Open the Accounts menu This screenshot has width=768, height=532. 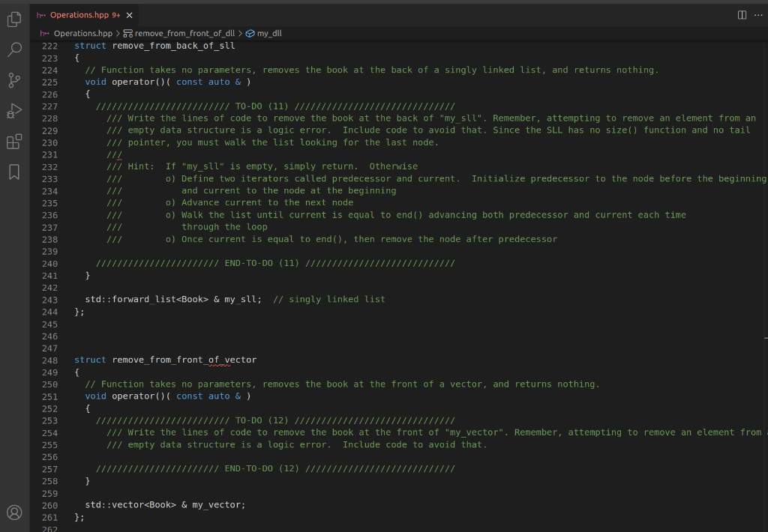(x=13, y=513)
